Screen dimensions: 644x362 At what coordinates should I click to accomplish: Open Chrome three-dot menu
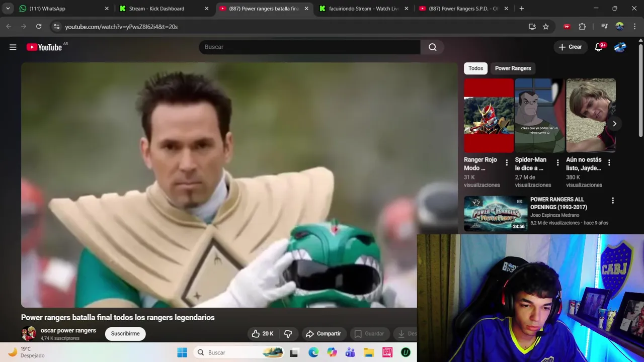(x=634, y=27)
